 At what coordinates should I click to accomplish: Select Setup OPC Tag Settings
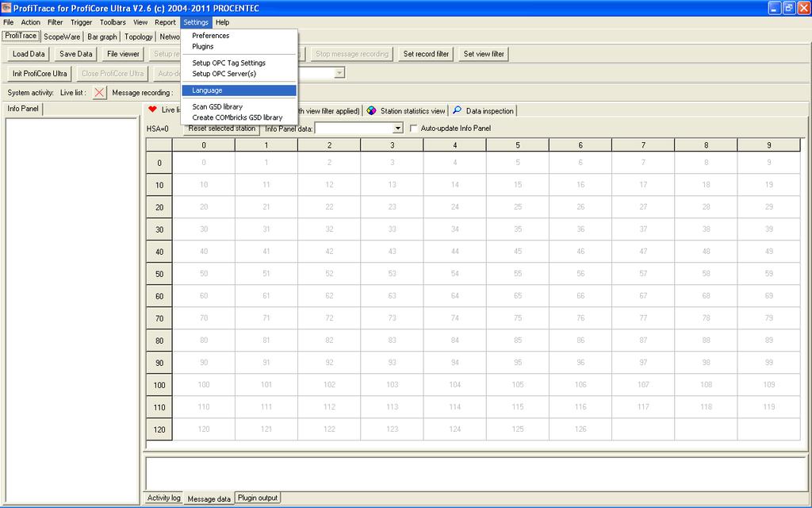tap(239, 63)
